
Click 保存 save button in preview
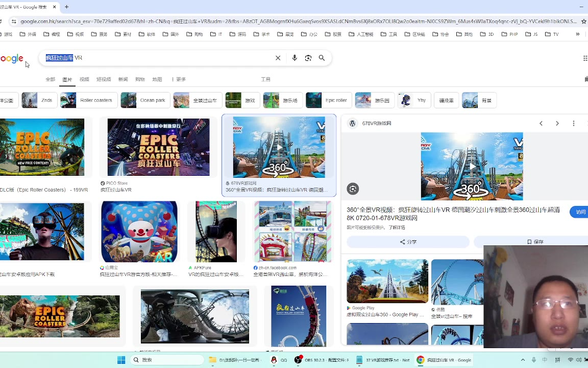534,242
